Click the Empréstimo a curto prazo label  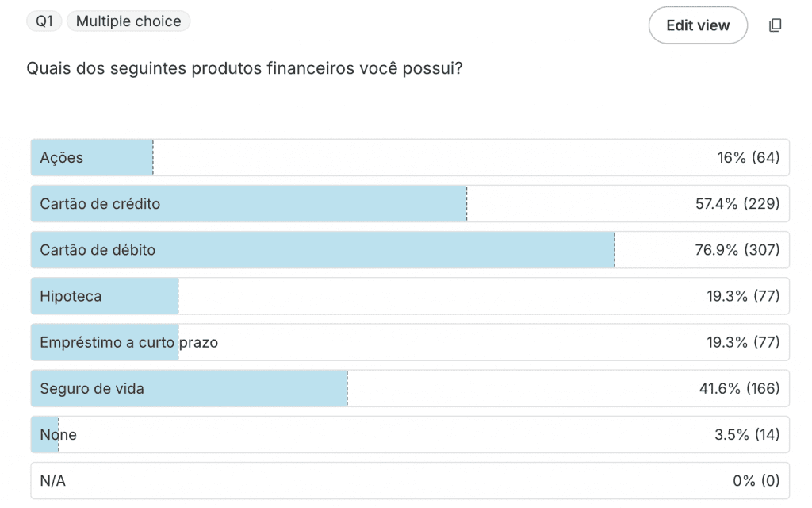pyautogui.click(x=128, y=343)
